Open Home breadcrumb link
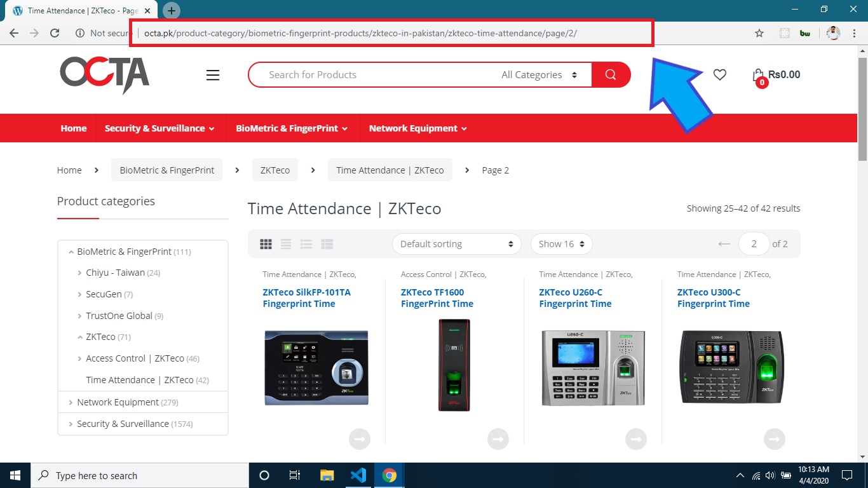The width and height of the screenshot is (868, 488). (69, 170)
